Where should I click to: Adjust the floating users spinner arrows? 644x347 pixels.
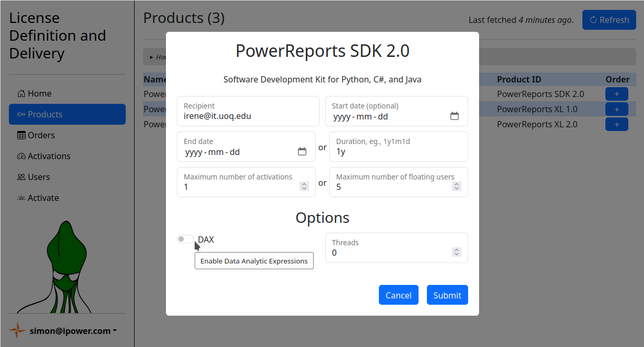click(x=457, y=186)
